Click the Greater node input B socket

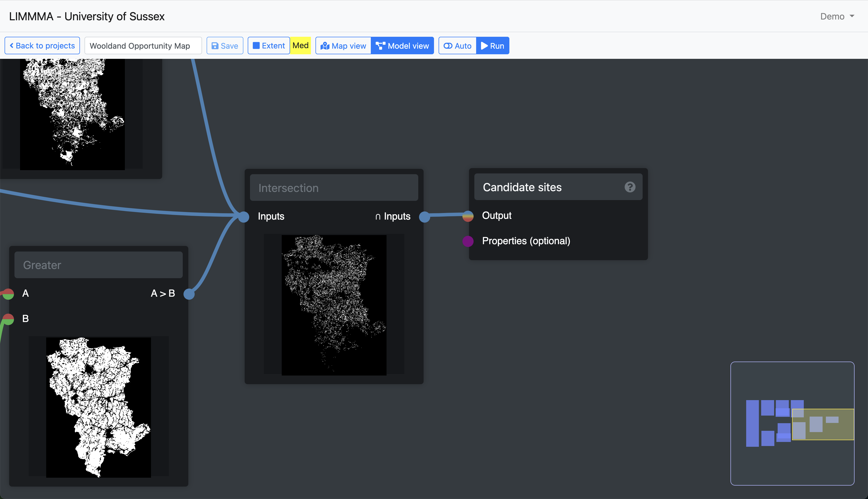[x=8, y=319]
